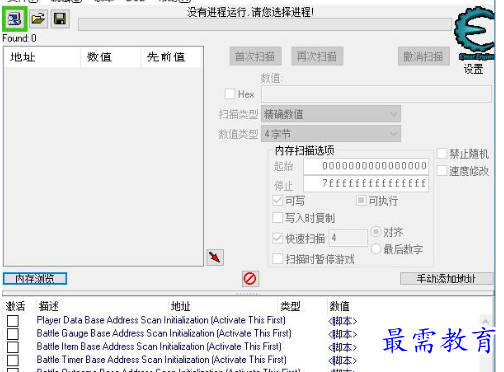Select the Battle Item Base Address Scan Initialization entry

[x=159, y=346]
